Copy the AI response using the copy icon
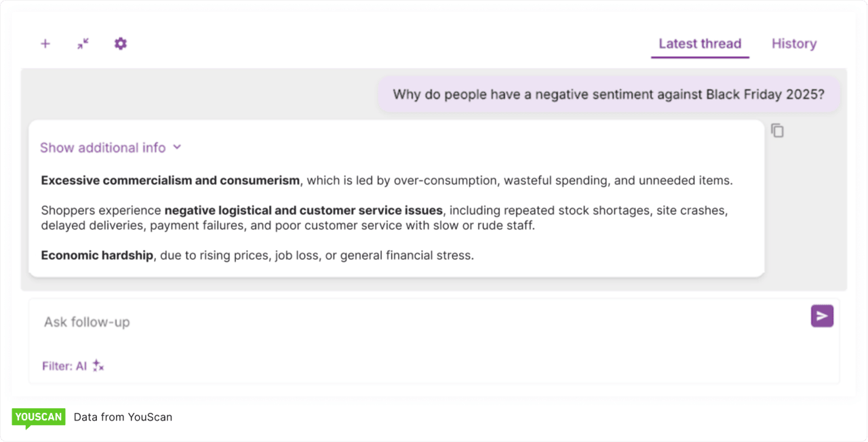 pyautogui.click(x=777, y=130)
